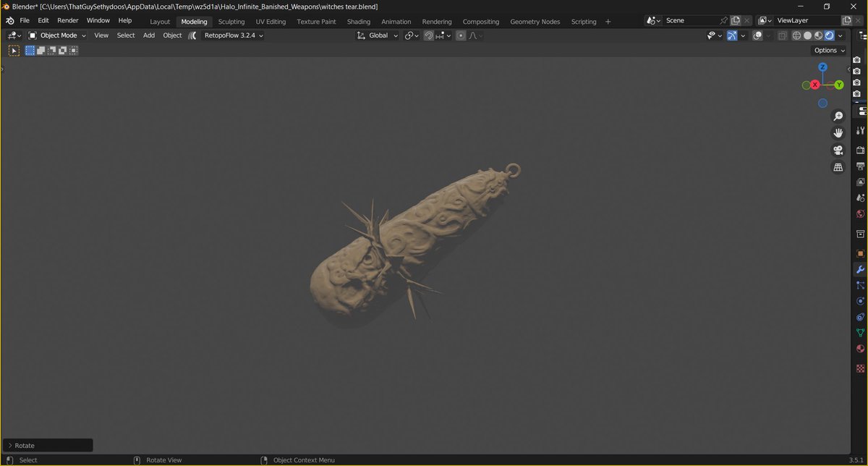Screen dimensions: 868x466
Task: Switch to the UV Editing workspace tab
Action: coord(271,22)
